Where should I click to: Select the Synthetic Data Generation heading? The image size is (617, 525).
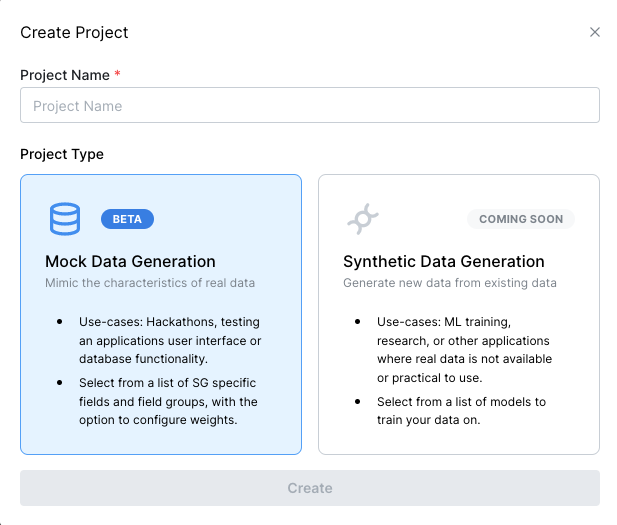(443, 262)
